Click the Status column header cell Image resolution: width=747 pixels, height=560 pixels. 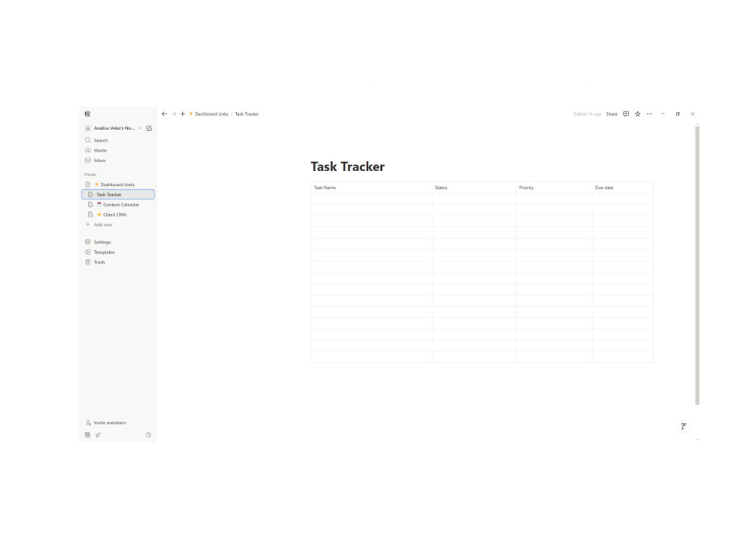tap(474, 187)
